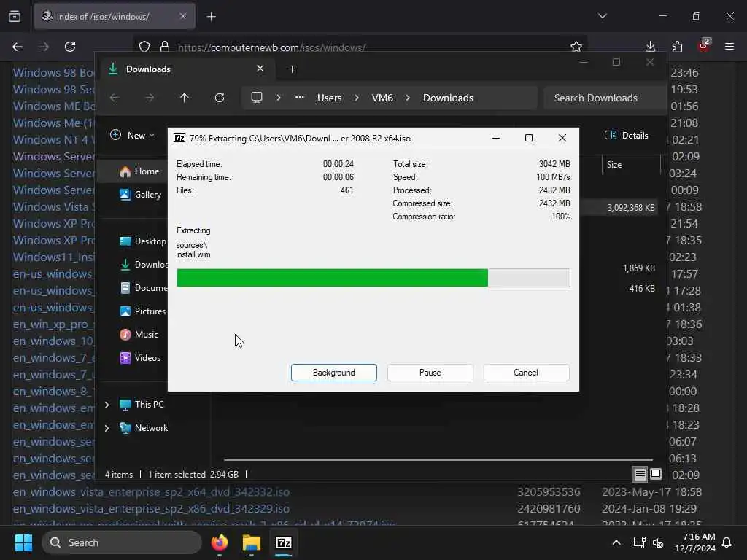Screen dimensions: 747x560
Task: Click the taskbar Search box
Action: coord(122,542)
